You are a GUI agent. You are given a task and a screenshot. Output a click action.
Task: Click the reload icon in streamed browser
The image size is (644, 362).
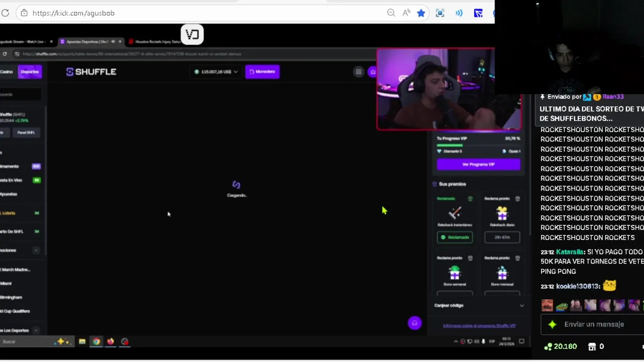(x=5, y=54)
